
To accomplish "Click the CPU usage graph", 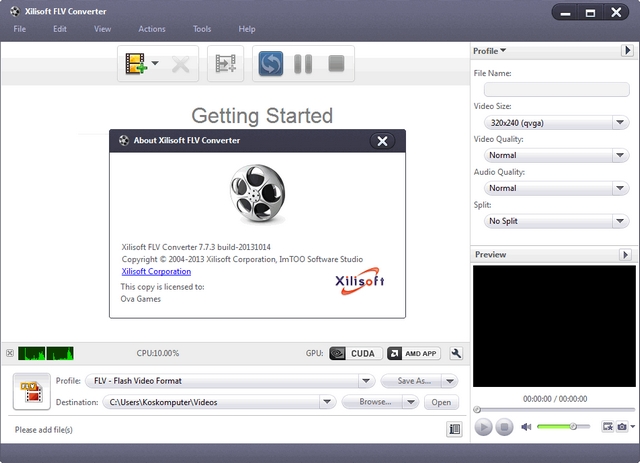I will [x=46, y=353].
